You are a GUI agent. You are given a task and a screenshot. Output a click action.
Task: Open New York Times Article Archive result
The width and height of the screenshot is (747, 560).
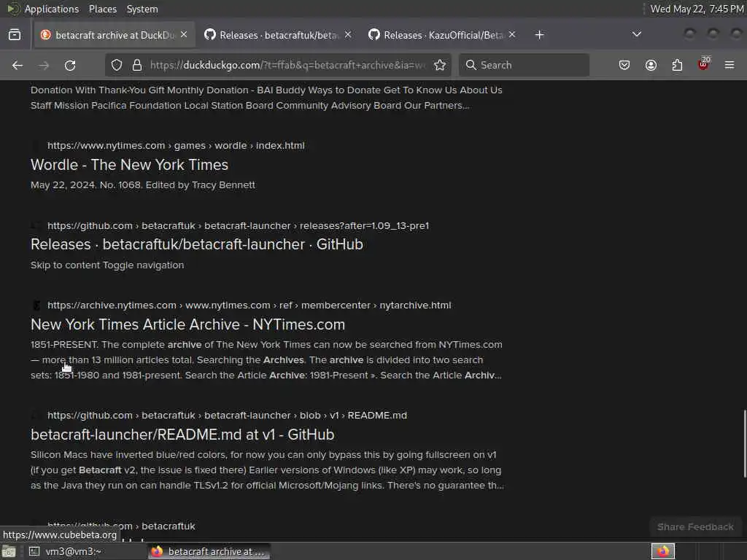tap(187, 324)
